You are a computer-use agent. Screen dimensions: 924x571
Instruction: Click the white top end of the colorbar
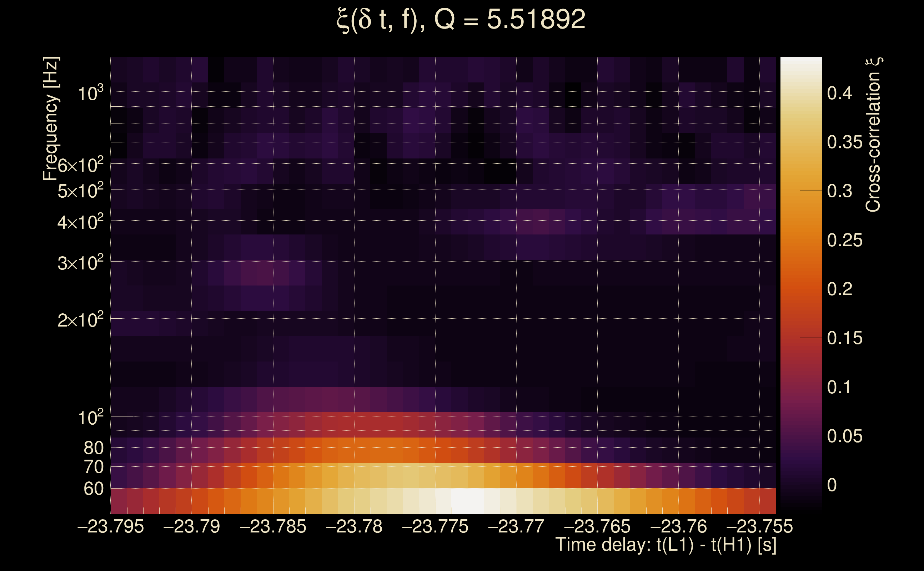801,62
